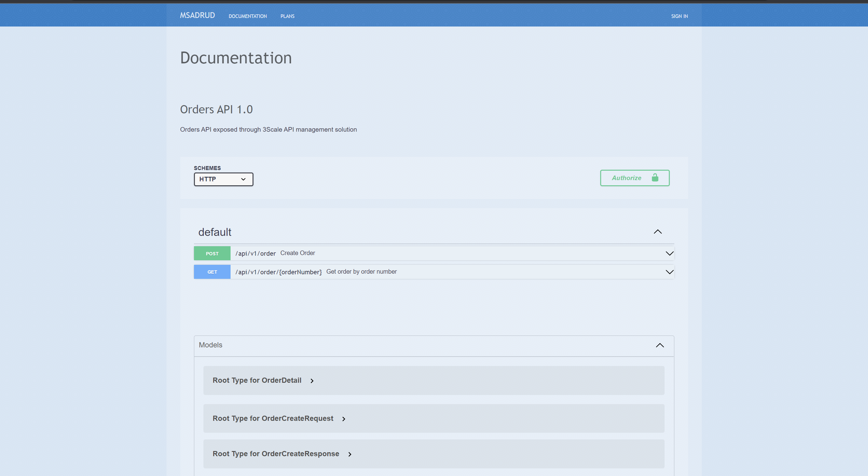Click the Sign In link
Screen dimensions: 868x476
click(679, 16)
